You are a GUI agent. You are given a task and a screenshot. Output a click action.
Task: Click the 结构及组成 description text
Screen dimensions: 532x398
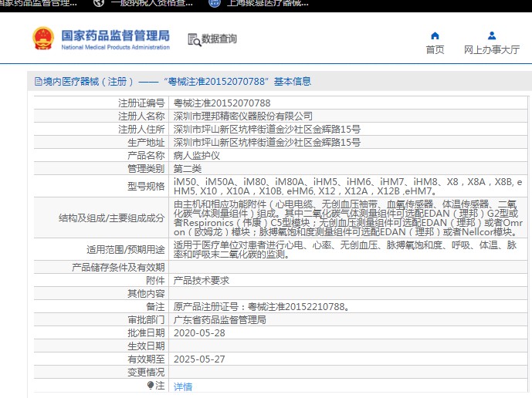click(x=347, y=218)
